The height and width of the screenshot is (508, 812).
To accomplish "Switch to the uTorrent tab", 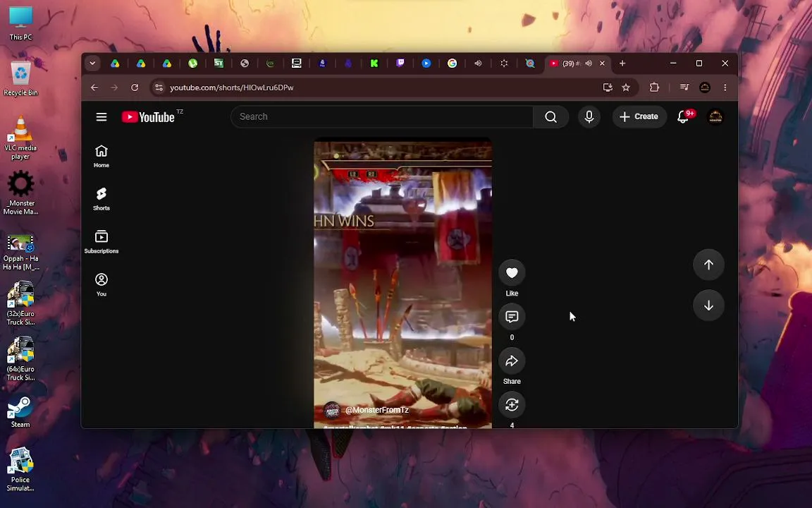I will pyautogui.click(x=192, y=64).
